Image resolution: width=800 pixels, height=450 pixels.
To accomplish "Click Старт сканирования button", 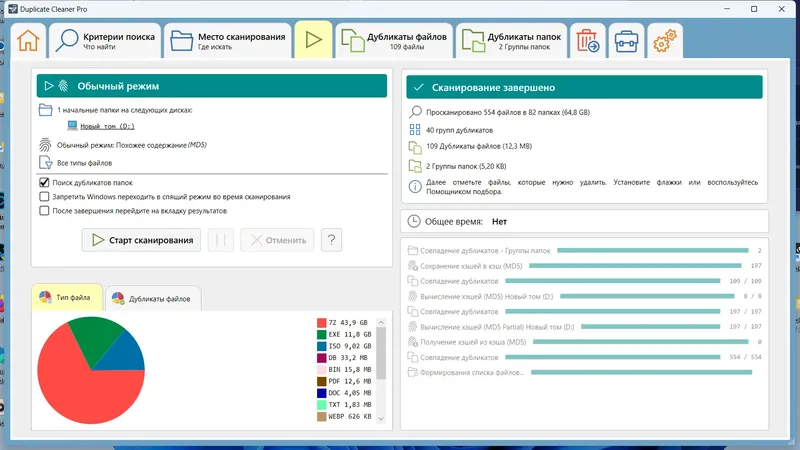I will (x=141, y=240).
